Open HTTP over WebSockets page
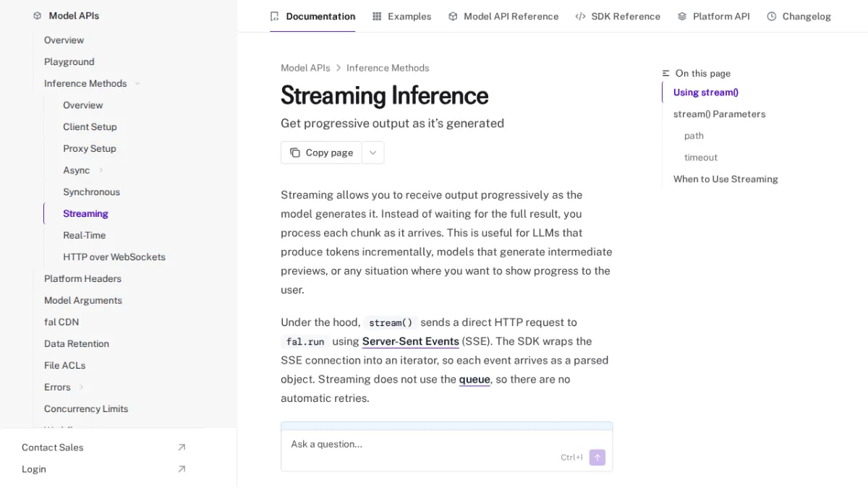Screen dimensions: 868x488 click(x=114, y=257)
